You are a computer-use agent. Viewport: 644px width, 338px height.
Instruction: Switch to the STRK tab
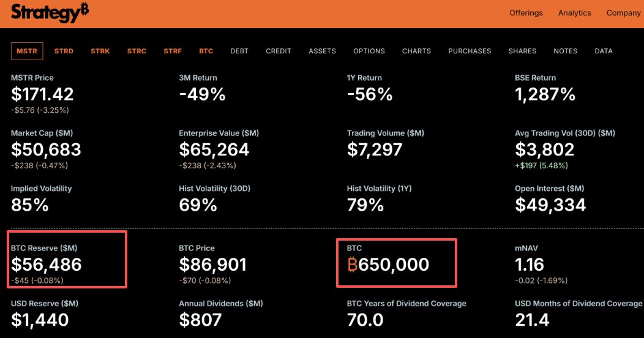pos(100,51)
